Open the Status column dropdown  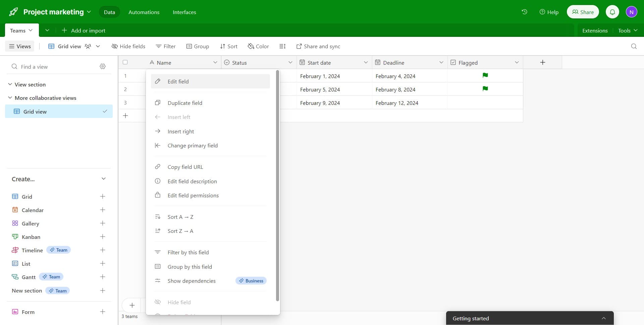[x=290, y=62]
